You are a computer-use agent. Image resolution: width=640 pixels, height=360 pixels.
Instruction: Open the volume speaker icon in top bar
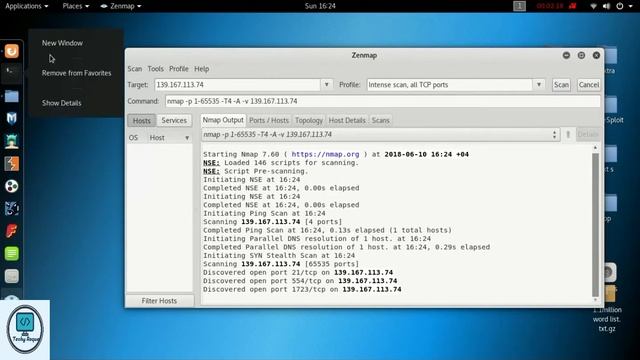tap(607, 6)
